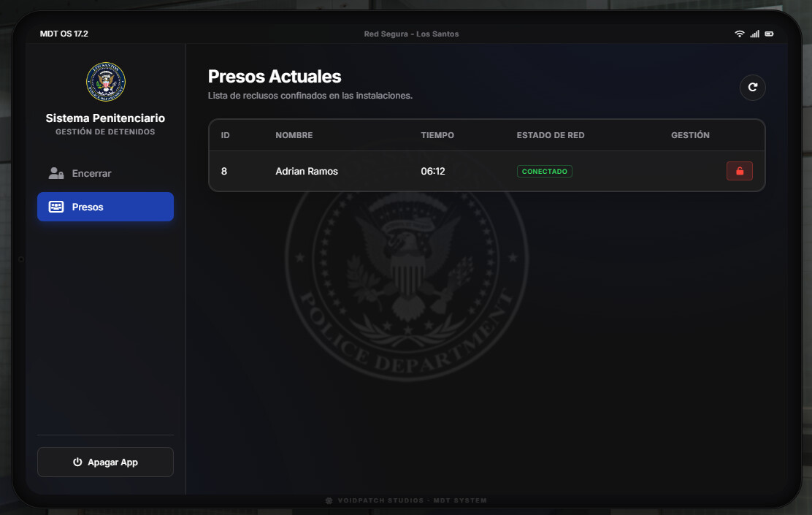The image size is (812, 515).
Task: Click the CONECTADO status badge
Action: point(544,171)
